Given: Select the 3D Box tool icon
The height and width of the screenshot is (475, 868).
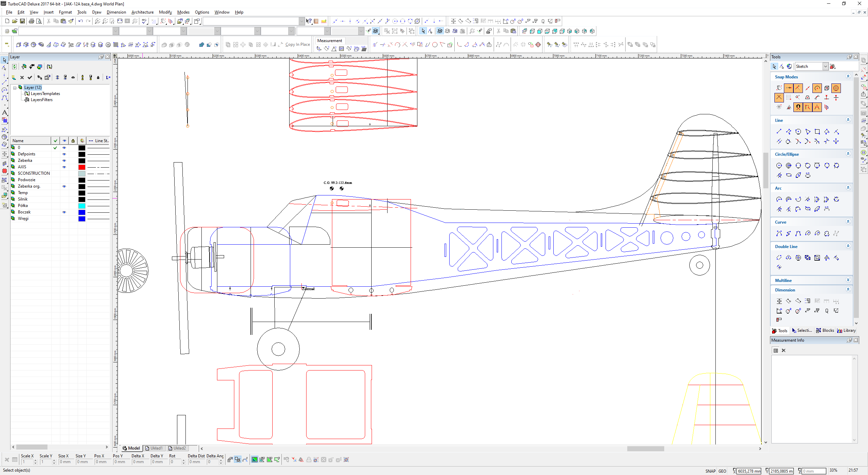Looking at the screenshot, I should [x=19, y=45].
